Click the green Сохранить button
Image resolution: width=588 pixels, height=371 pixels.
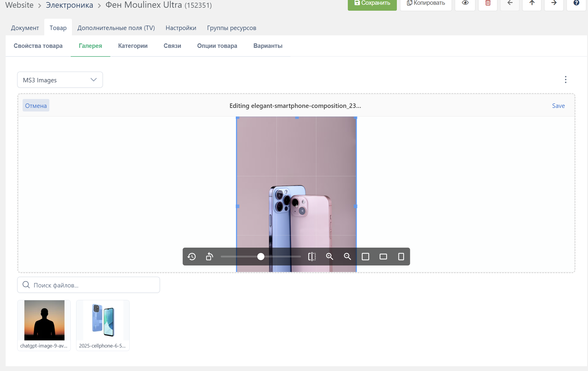(x=372, y=3)
